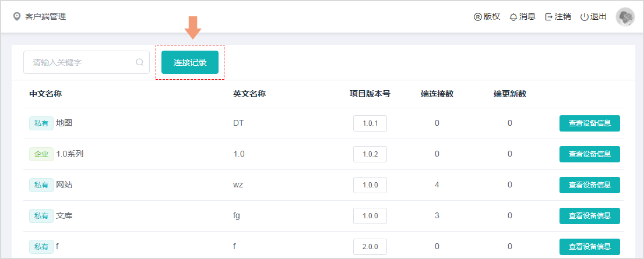The width and height of the screenshot is (644, 259).
Task: Select version field 1.0.2 for 1.0系列
Action: coord(370,154)
